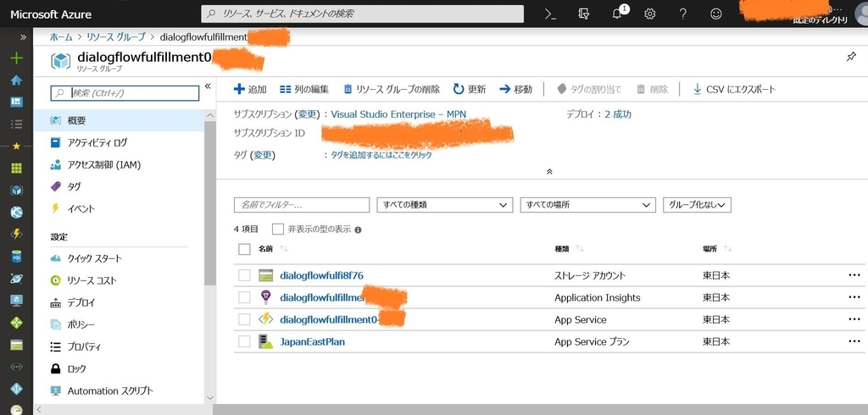Open Cloud Shell from the top bar
The width and height of the screenshot is (868, 415).
(x=550, y=14)
